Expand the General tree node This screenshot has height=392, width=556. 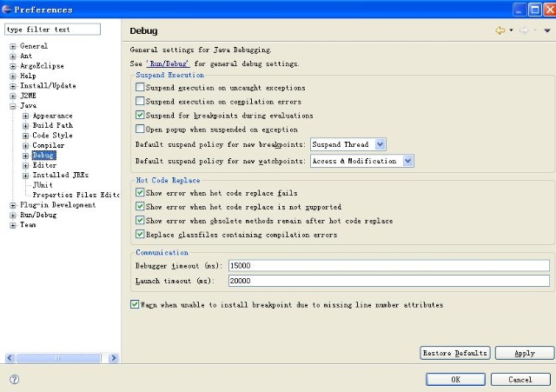pyautogui.click(x=13, y=46)
